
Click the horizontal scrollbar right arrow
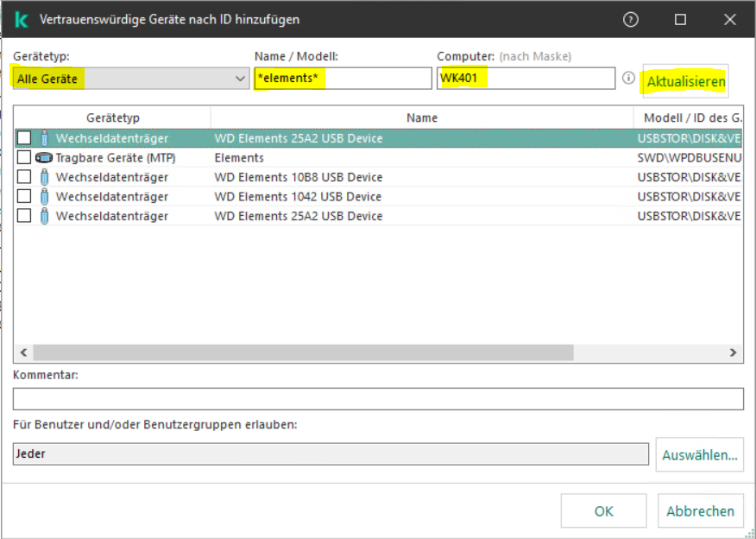[734, 352]
